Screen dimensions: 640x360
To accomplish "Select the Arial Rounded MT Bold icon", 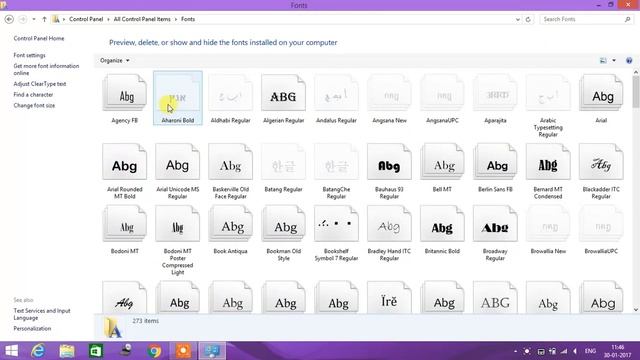I will click(124, 162).
